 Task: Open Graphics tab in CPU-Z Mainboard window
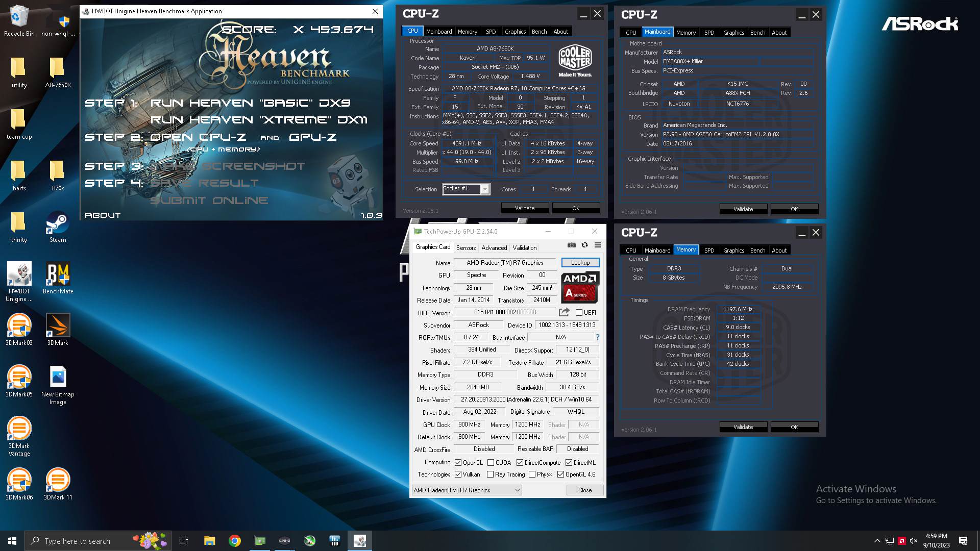coord(733,33)
